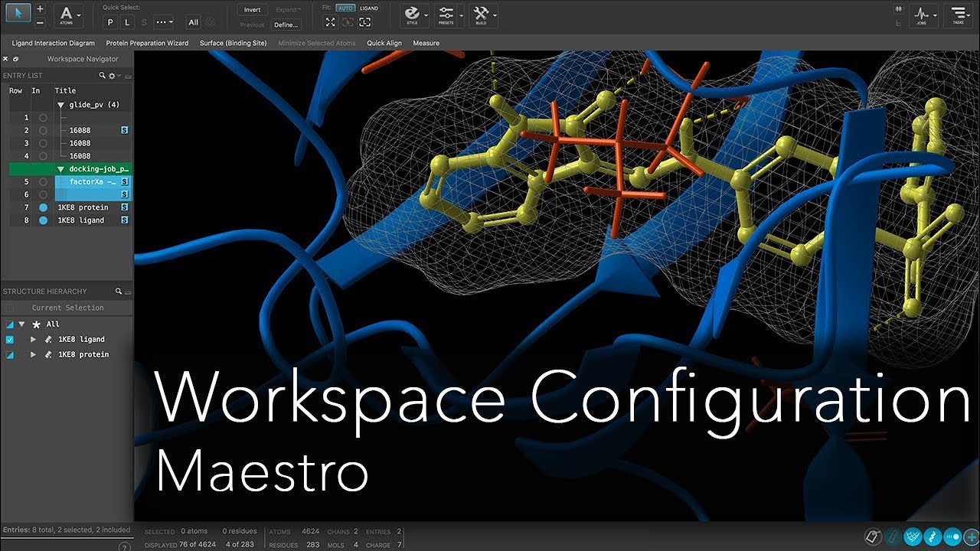980x551 pixels.
Task: Toggle the 1KE8 ligand hierarchy checkbox
Action: (10, 339)
